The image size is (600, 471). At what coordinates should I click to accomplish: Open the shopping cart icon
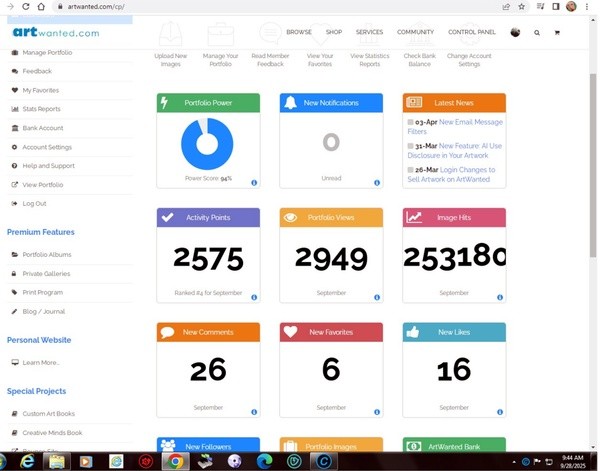click(557, 32)
